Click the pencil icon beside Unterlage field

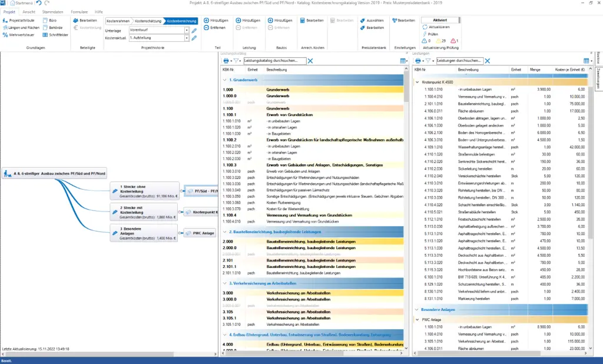194,30
